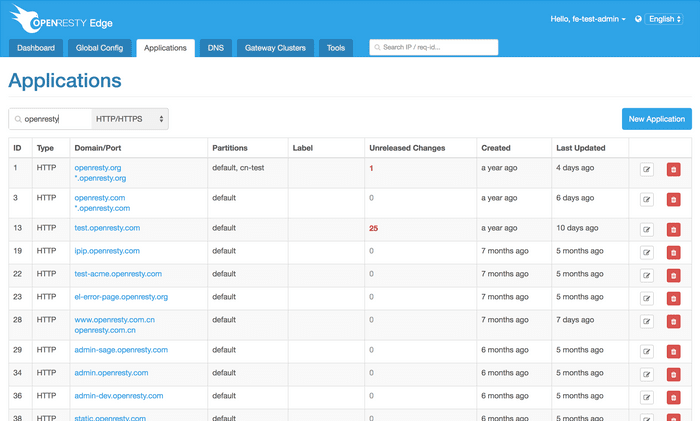The image size is (700, 421).
Task: Click the unreleased changes count 25
Action: click(x=373, y=228)
